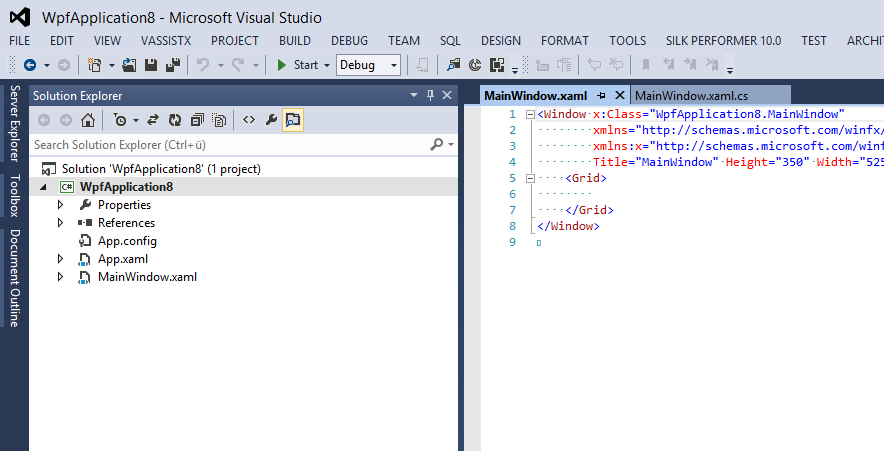Save the current file with the single floppy icon
884x451 pixels.
[x=151, y=65]
